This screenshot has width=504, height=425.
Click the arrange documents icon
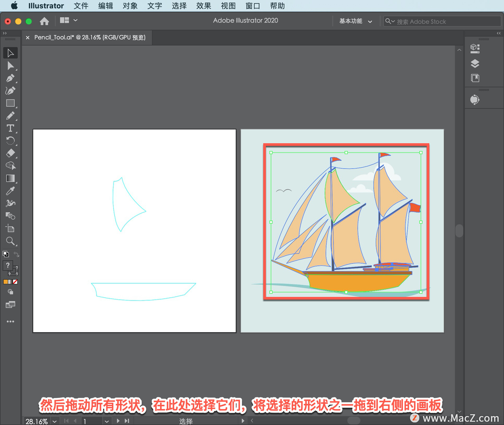(64, 20)
